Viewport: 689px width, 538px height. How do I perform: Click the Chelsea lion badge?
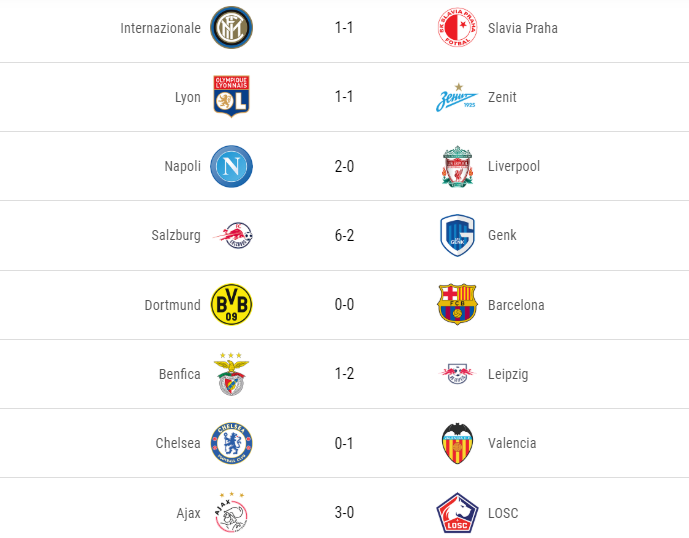pyautogui.click(x=231, y=443)
